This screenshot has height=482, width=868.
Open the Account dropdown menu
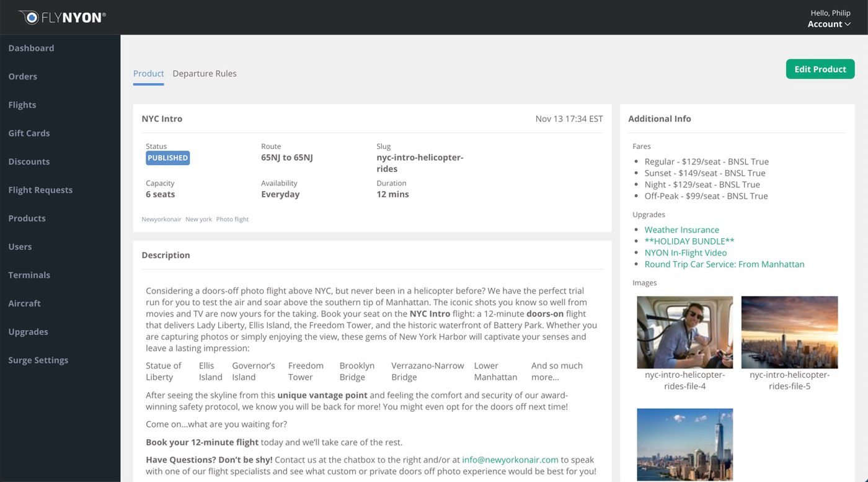[x=829, y=24]
